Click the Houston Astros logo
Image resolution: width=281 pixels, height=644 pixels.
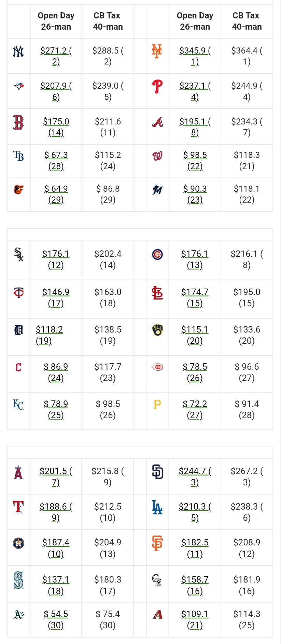(18, 543)
